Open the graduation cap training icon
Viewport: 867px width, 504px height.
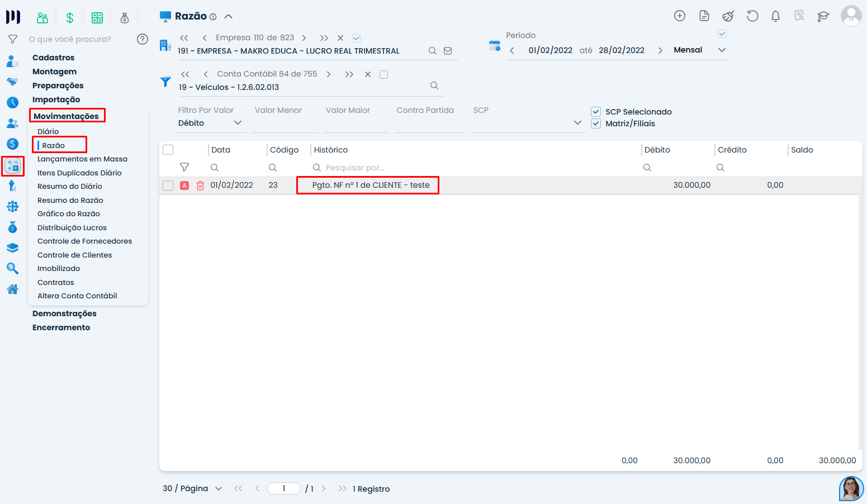click(x=823, y=16)
